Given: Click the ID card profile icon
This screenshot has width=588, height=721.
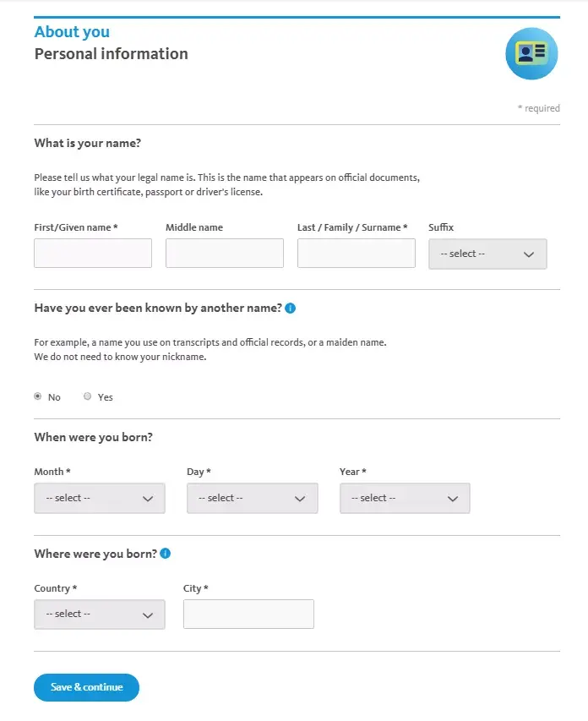Looking at the screenshot, I should click(531, 53).
